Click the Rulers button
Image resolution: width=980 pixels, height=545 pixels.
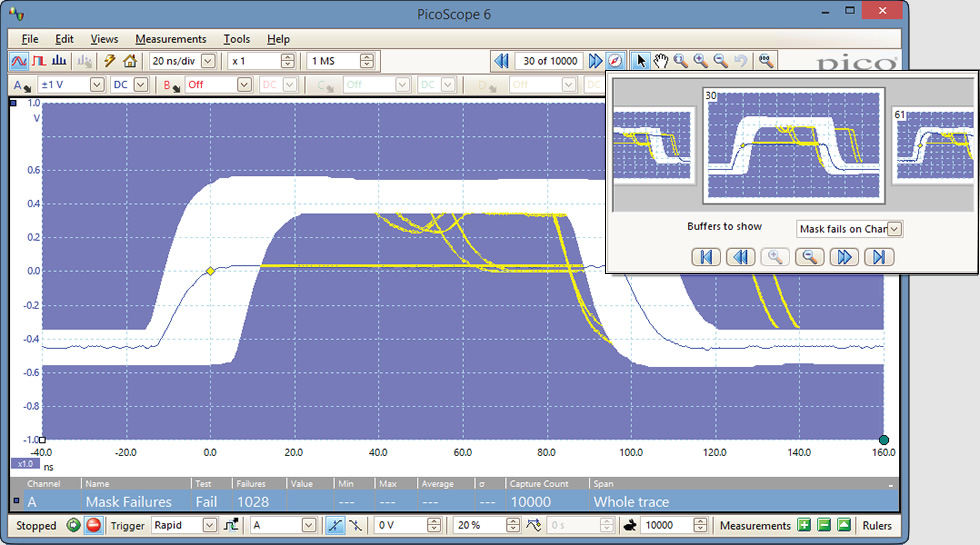click(x=877, y=526)
